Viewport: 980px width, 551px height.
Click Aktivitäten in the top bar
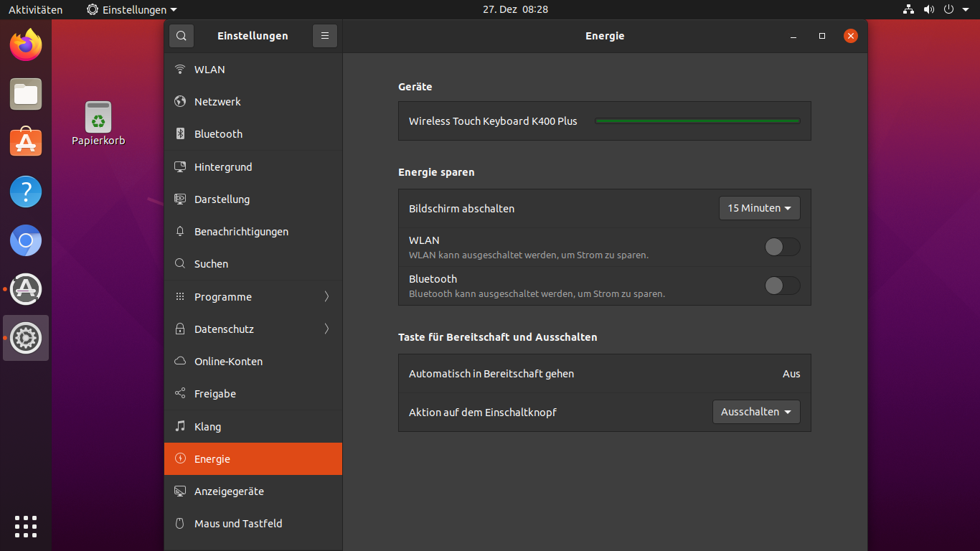(x=35, y=10)
